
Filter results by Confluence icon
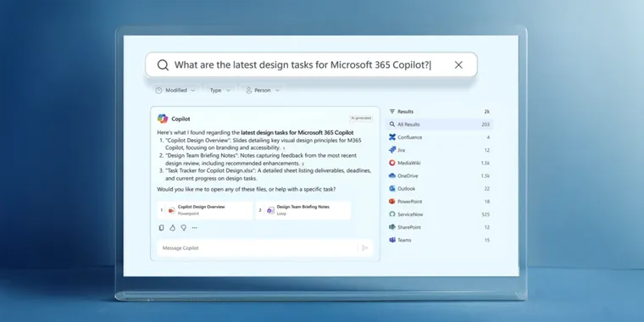(x=391, y=137)
